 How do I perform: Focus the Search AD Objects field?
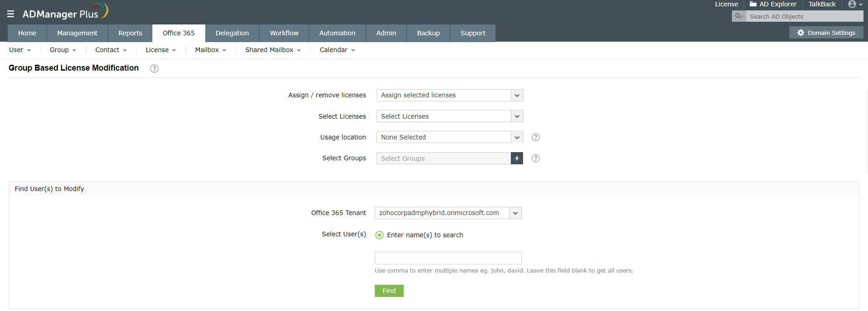805,16
